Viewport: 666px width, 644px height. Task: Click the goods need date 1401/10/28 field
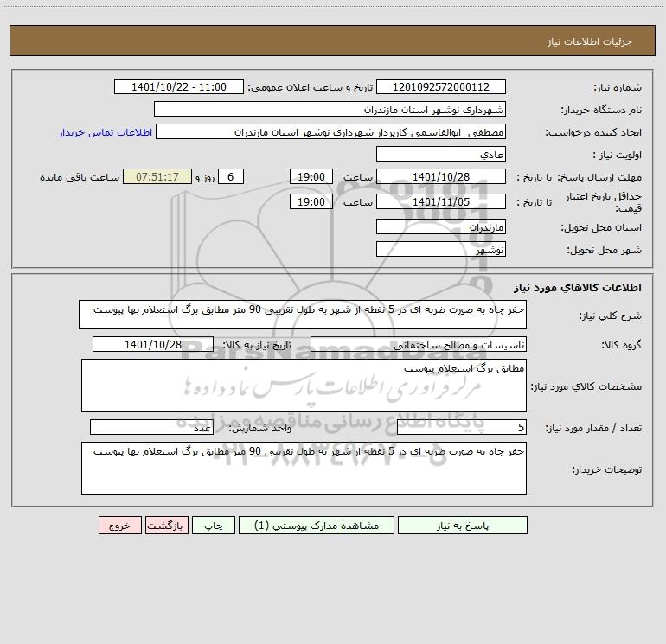point(153,344)
